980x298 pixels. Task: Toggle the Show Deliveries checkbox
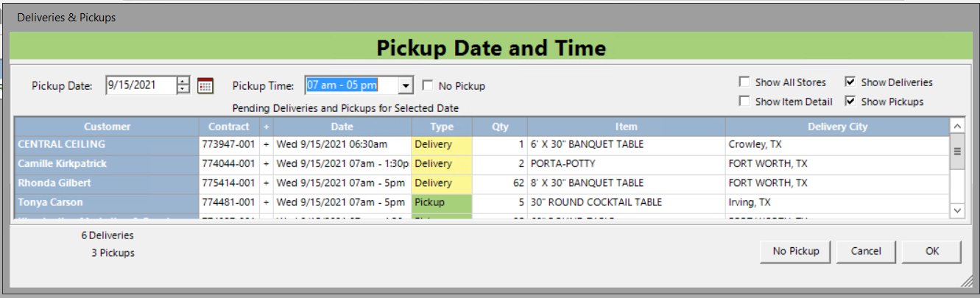[x=850, y=82]
